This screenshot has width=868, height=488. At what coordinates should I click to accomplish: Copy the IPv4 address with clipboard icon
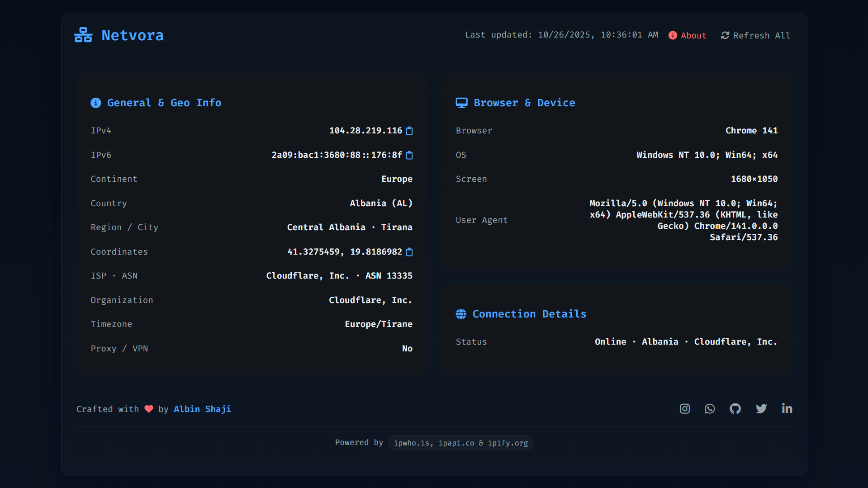[409, 131]
